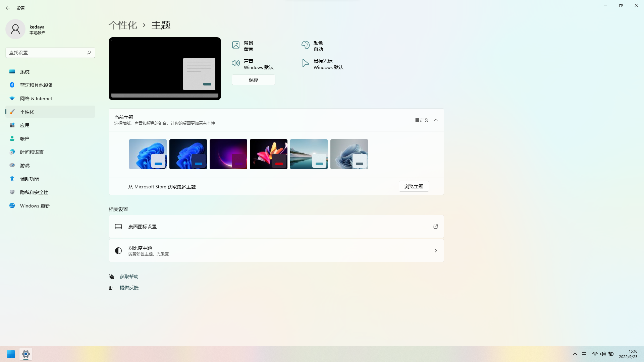Open the external link for desktop icon settings
This screenshot has height=362, width=644.
tap(435, 227)
